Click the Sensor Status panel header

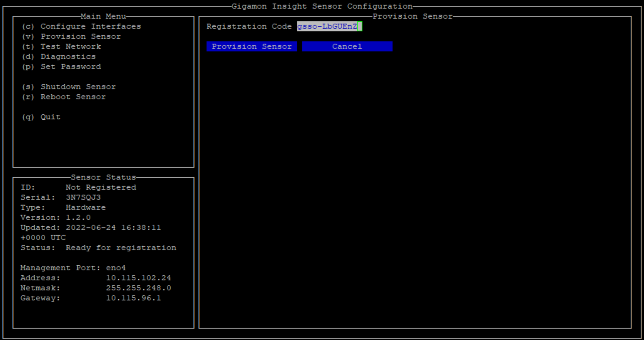pyautogui.click(x=103, y=177)
